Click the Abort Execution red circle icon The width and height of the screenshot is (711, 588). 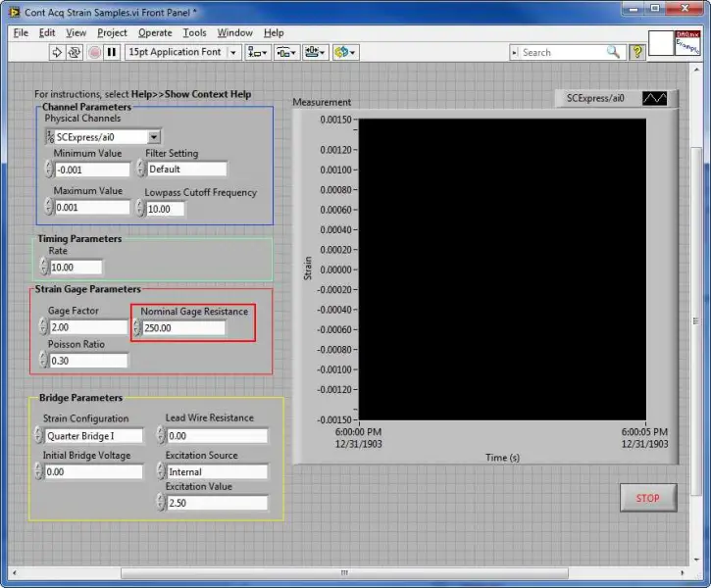pyautogui.click(x=94, y=53)
